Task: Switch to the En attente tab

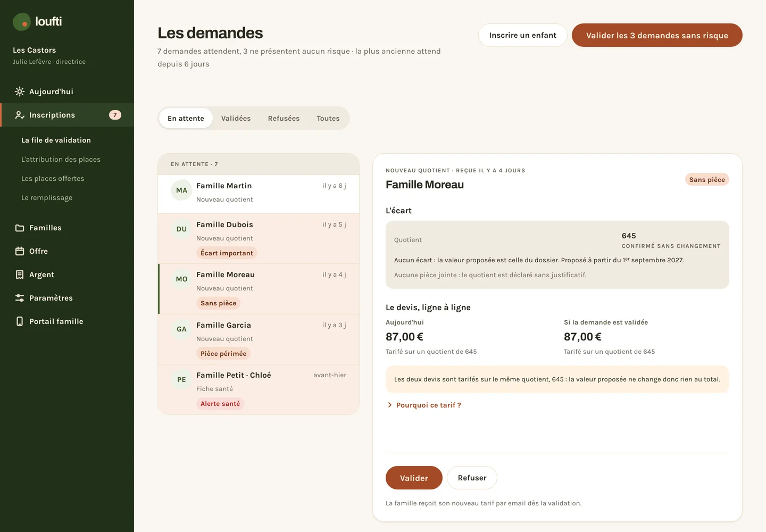Action: pos(186,118)
